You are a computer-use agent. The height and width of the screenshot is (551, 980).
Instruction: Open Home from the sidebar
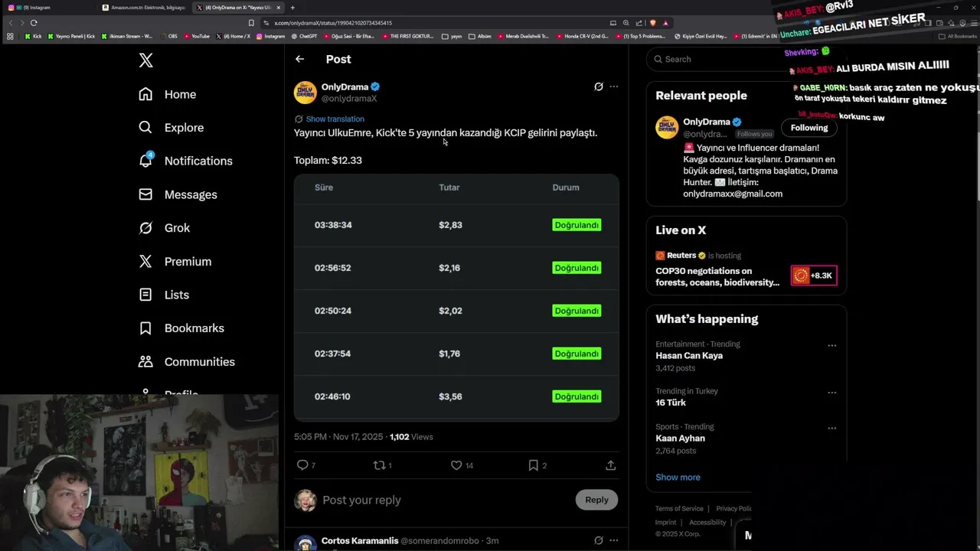coord(167,94)
